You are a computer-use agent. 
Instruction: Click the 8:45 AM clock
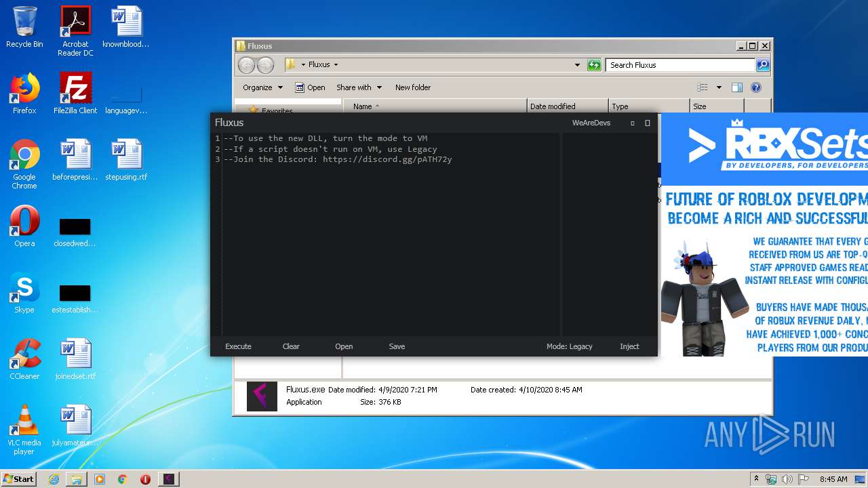(833, 479)
